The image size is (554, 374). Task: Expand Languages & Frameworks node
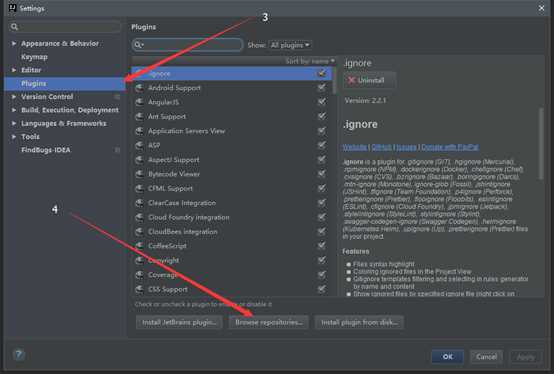coord(14,123)
